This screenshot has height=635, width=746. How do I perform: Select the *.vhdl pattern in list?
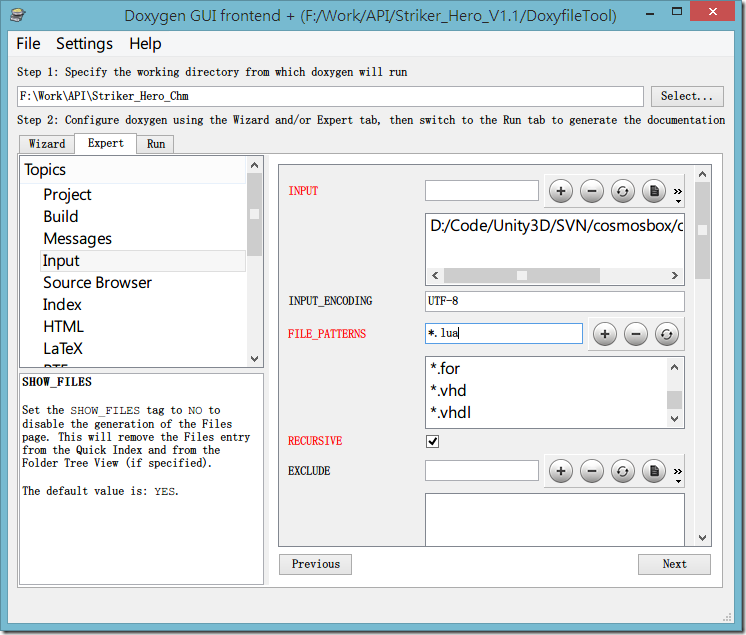450,412
